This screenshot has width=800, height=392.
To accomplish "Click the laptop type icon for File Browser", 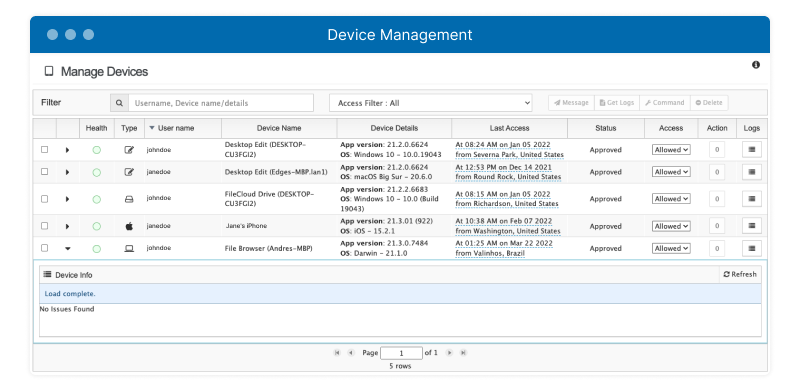I will [129, 249].
